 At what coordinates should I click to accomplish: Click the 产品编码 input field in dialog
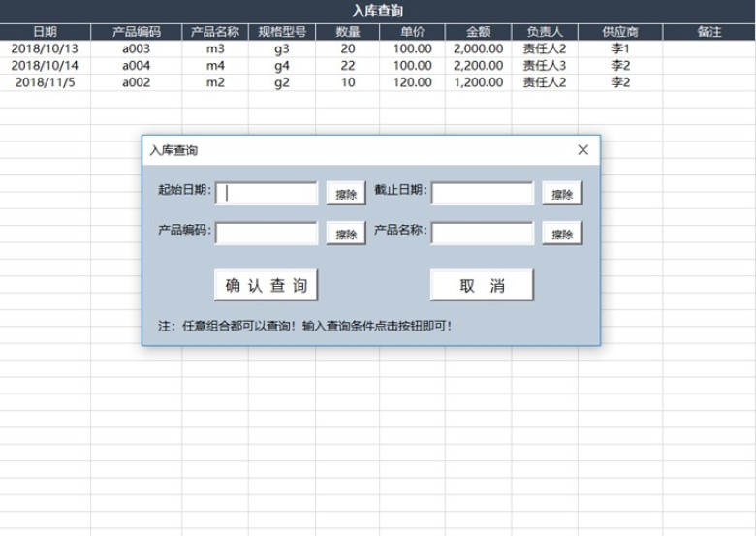[267, 234]
